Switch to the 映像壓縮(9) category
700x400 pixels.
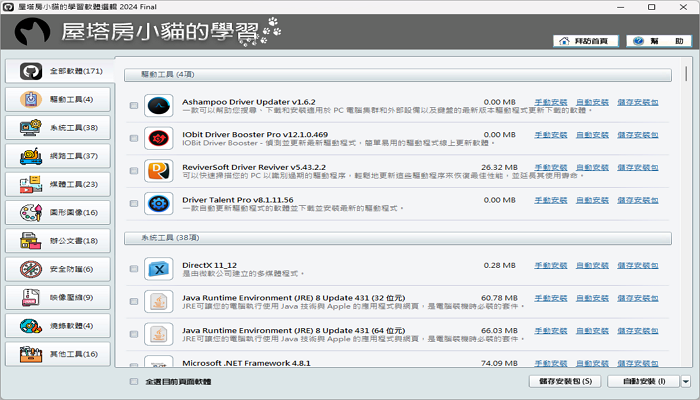click(x=58, y=297)
